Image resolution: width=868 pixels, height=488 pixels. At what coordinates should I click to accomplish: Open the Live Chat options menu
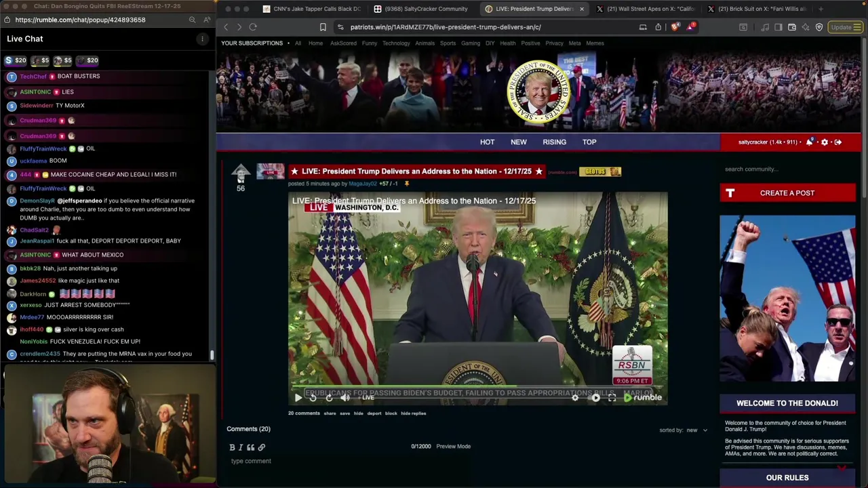(x=201, y=39)
